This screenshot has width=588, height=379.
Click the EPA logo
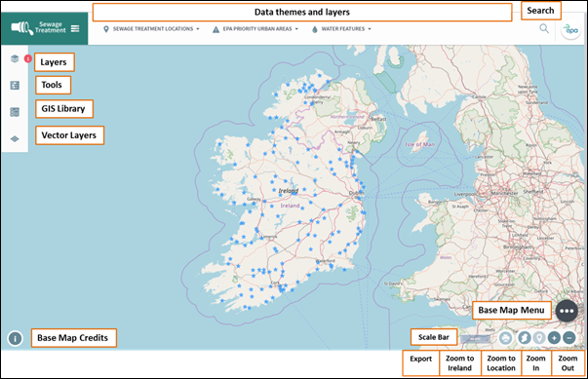click(x=570, y=29)
